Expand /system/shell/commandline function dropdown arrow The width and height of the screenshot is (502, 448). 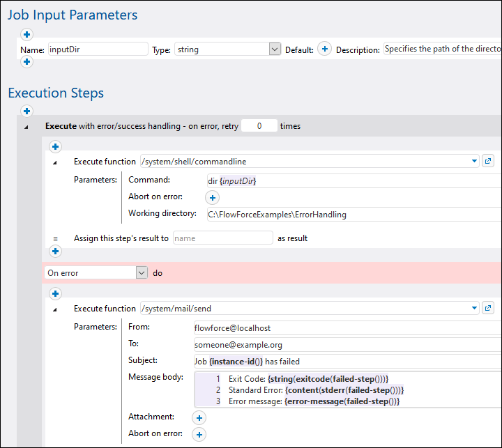pos(475,161)
